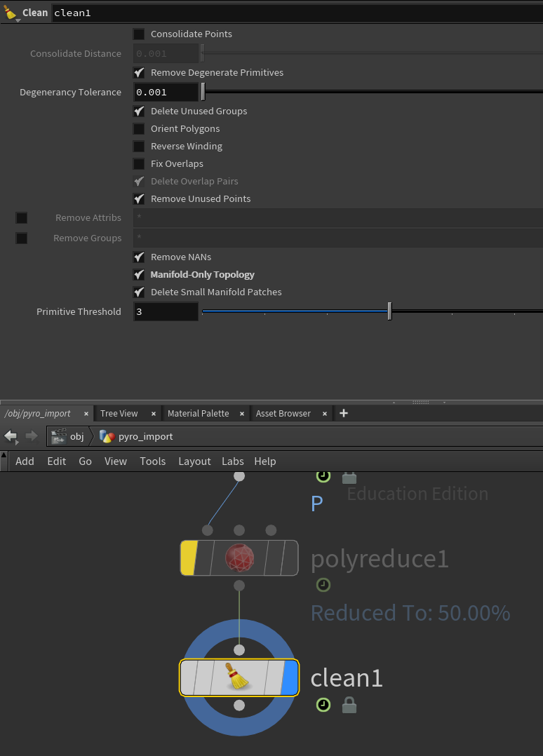Open the Asset Browser tab

click(283, 413)
